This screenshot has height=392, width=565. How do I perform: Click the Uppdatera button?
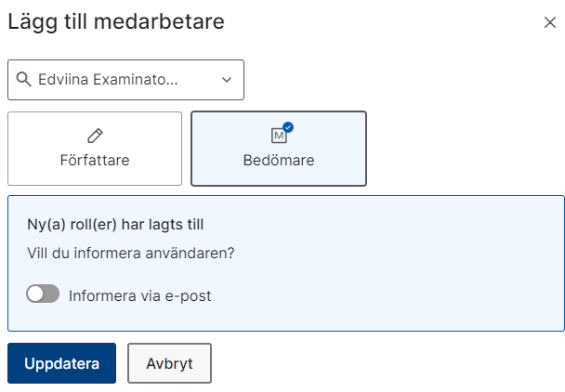click(61, 363)
